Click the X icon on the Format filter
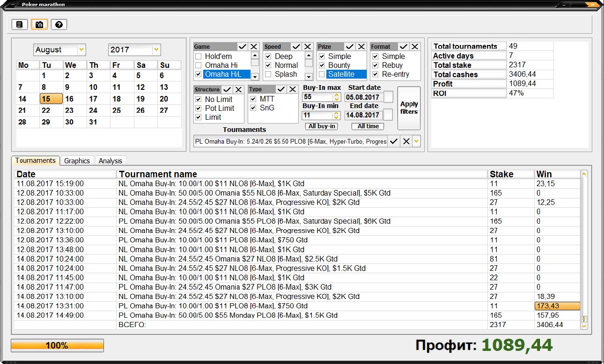604x364 pixels. (x=414, y=46)
